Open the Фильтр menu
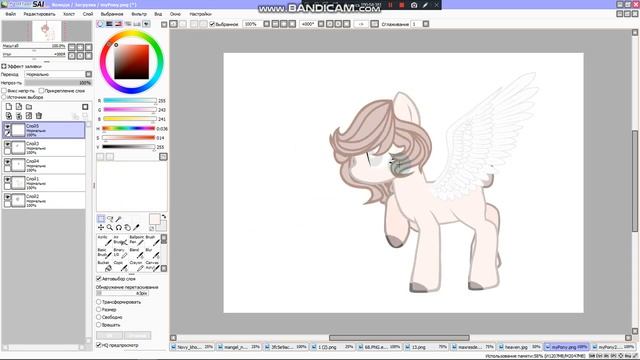The width and height of the screenshot is (640, 360). click(139, 14)
